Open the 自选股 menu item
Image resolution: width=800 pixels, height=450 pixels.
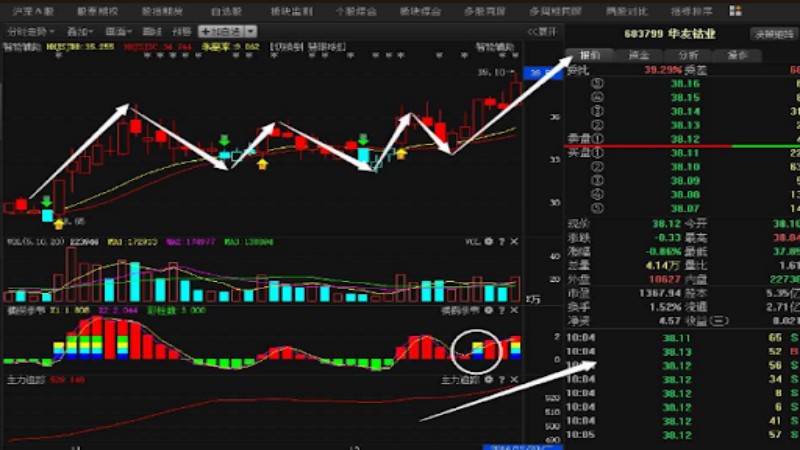tap(227, 11)
